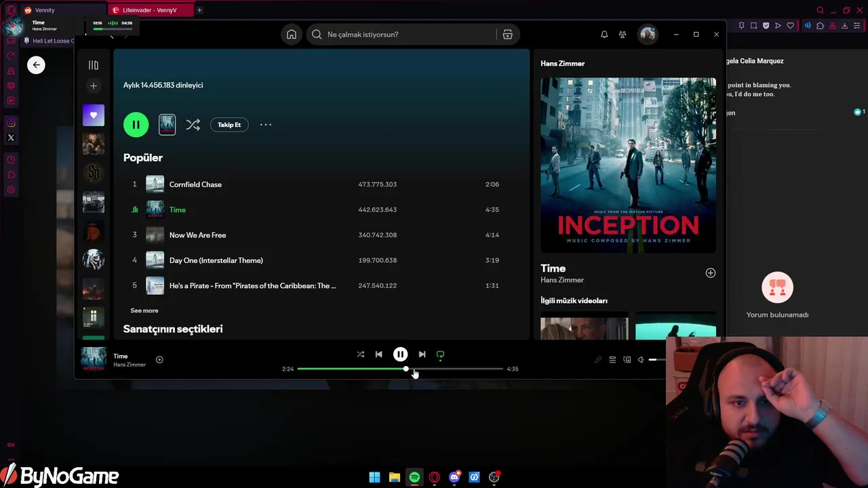The height and width of the screenshot is (488, 868).
Task: Open the browser ad blocker shield icon
Action: coord(766,26)
